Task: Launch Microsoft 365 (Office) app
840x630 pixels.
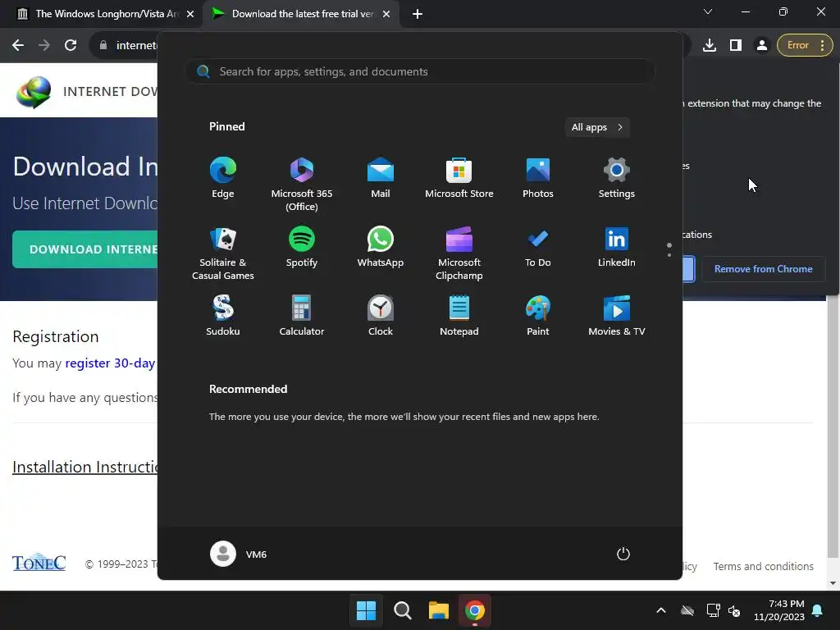Action: [x=302, y=185]
